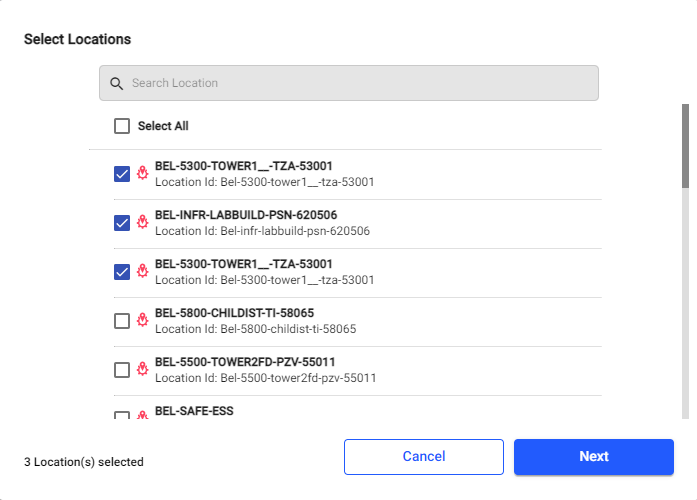This screenshot has height=500, width=697.
Task: Check the BEL-5800-CHILDIST-TI-58065 checkbox
Action: pyautogui.click(x=122, y=320)
